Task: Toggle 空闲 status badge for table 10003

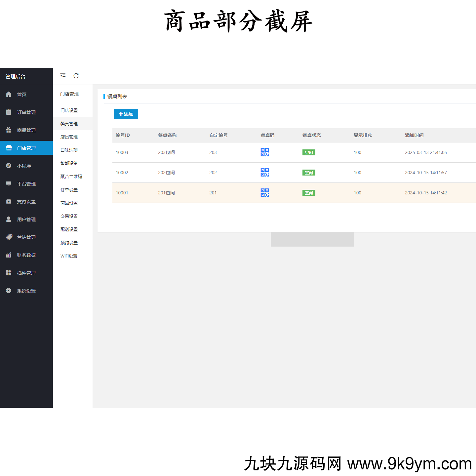Action: pos(309,152)
